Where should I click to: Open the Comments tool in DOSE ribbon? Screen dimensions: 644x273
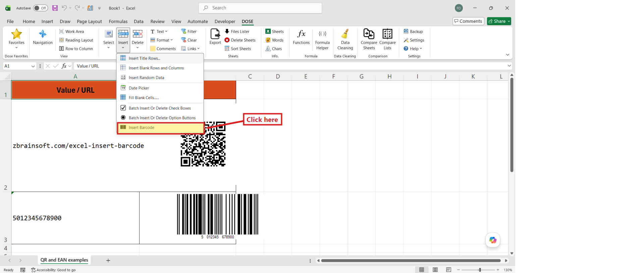point(163,49)
